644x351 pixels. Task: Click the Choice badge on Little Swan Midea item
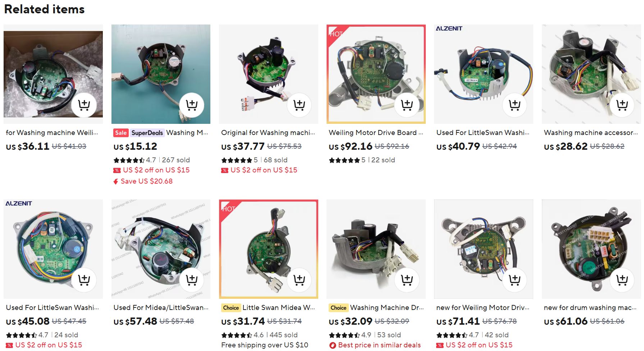(x=231, y=307)
